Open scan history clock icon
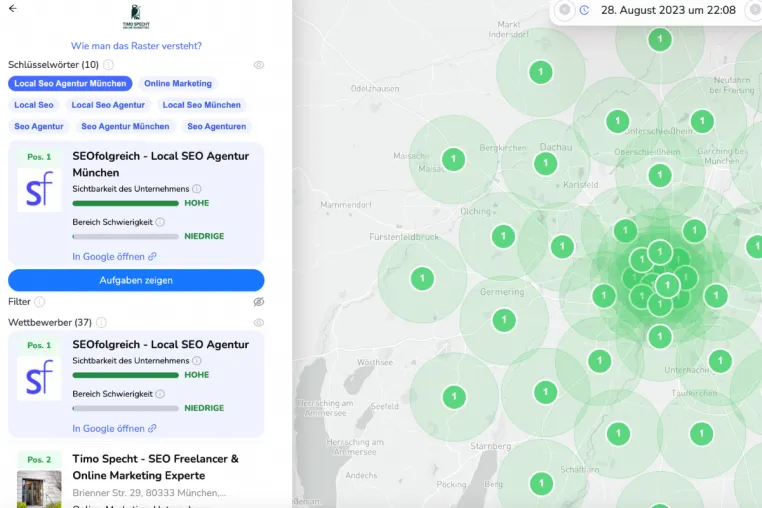Screen dimensions: 762x508 click(x=585, y=10)
